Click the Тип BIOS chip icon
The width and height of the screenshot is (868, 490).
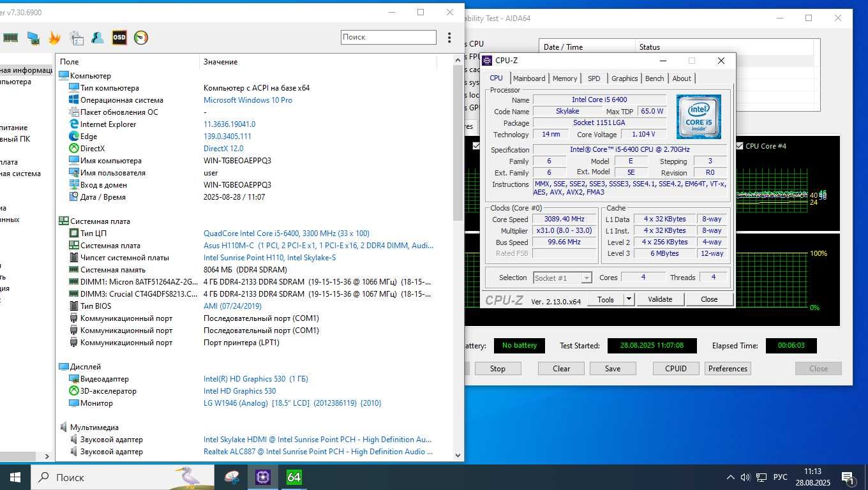tap(74, 306)
